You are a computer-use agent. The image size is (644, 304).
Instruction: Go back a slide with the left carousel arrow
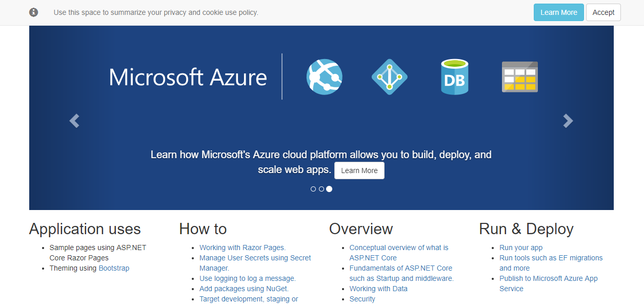[74, 121]
